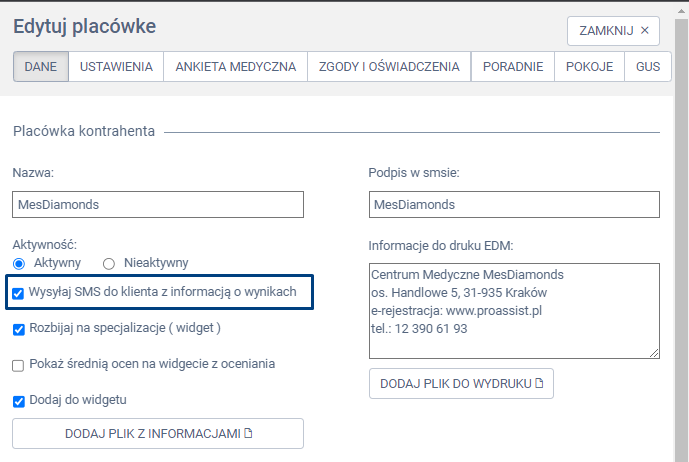Open the ANKIETA MEDYCZNA tab

[236, 67]
